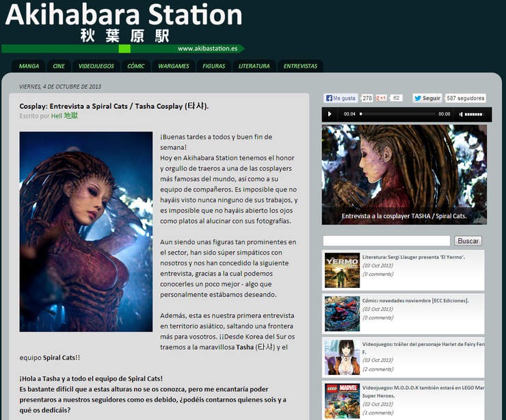Click the date VIERNES, 4 DE OCTUBRE DE 2013
The width and height of the screenshot is (506, 420).
point(60,86)
